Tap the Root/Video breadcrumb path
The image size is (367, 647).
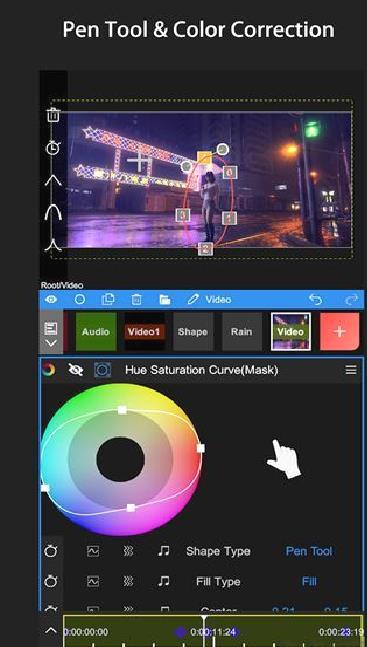point(62,285)
